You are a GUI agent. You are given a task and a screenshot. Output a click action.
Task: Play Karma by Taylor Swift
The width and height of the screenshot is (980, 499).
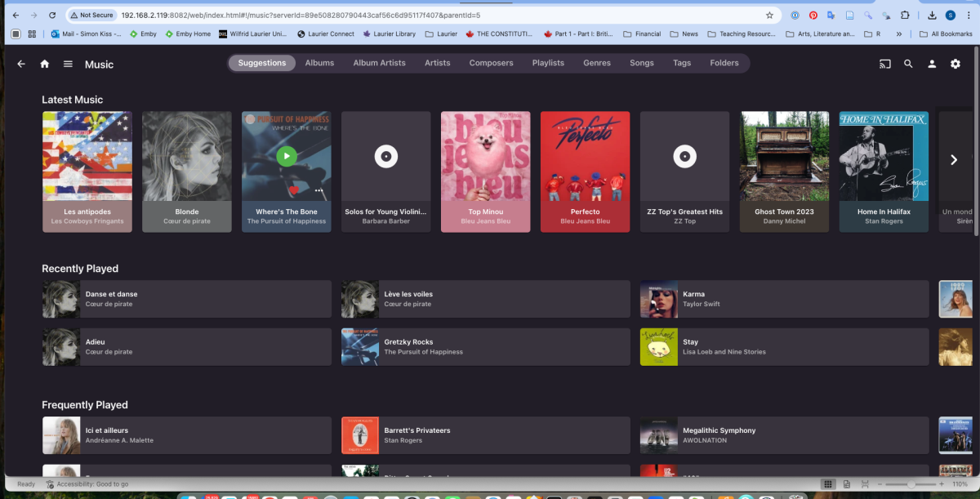[x=785, y=299]
